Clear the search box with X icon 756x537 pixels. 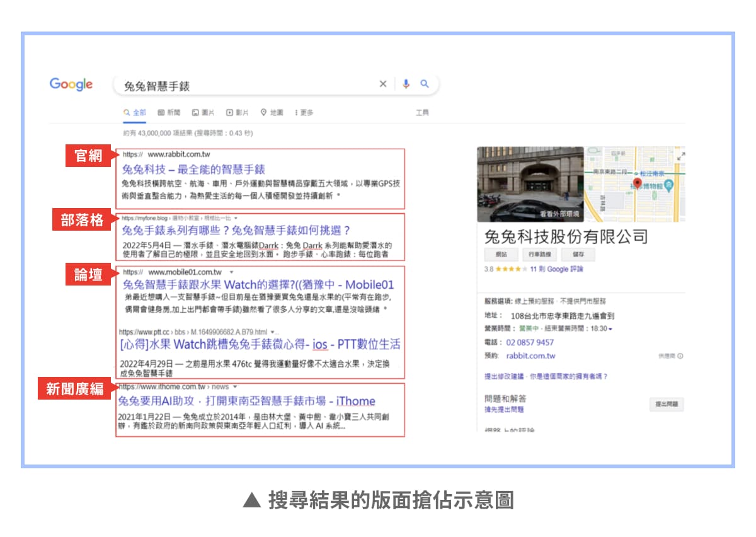[382, 84]
